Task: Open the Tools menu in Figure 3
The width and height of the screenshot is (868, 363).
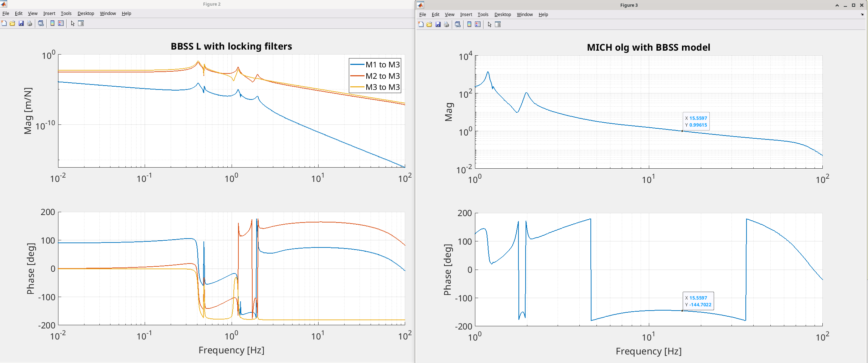Action: point(483,15)
